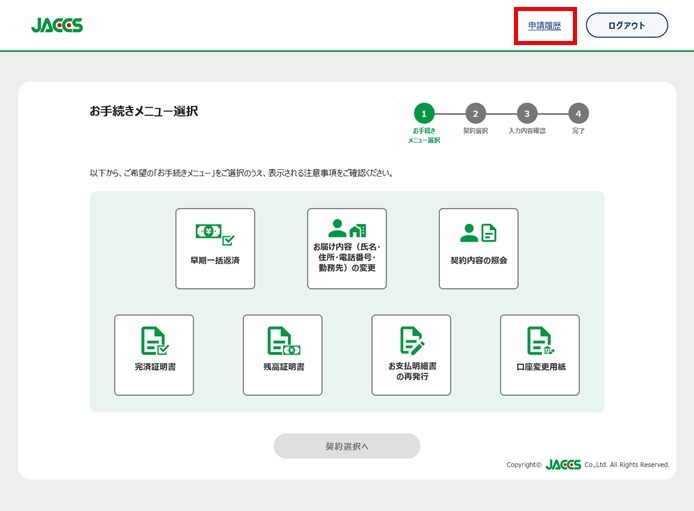Click the JACCS logo in the header
Viewport: 694px width, 511px height.
(x=57, y=26)
